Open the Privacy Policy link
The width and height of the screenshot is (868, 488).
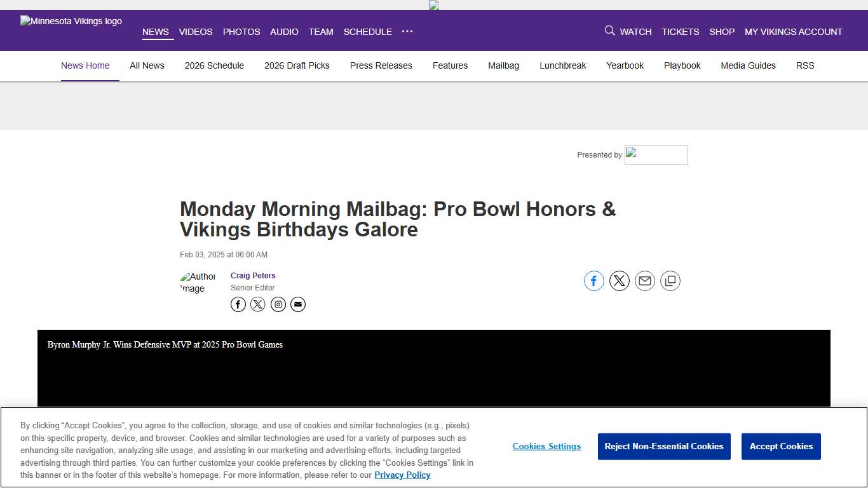402,475
